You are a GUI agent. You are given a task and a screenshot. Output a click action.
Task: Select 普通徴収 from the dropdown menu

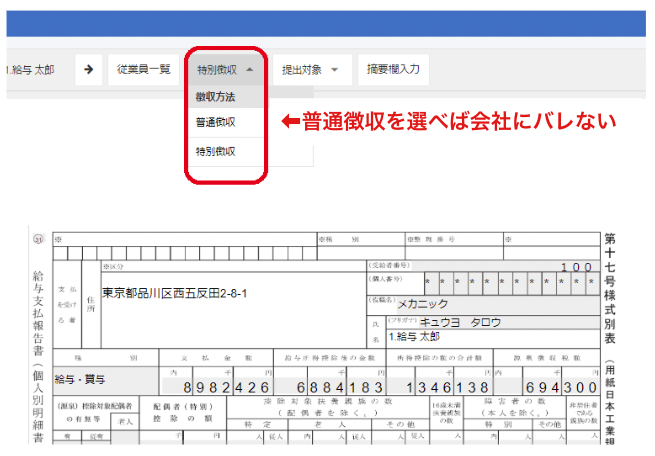click(216, 123)
